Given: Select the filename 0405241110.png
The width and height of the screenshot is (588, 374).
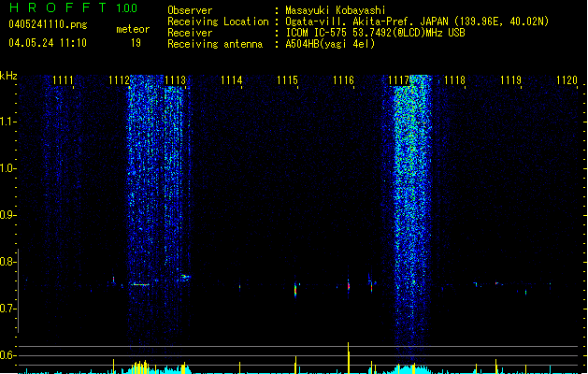Looking at the screenshot, I should [x=48, y=24].
